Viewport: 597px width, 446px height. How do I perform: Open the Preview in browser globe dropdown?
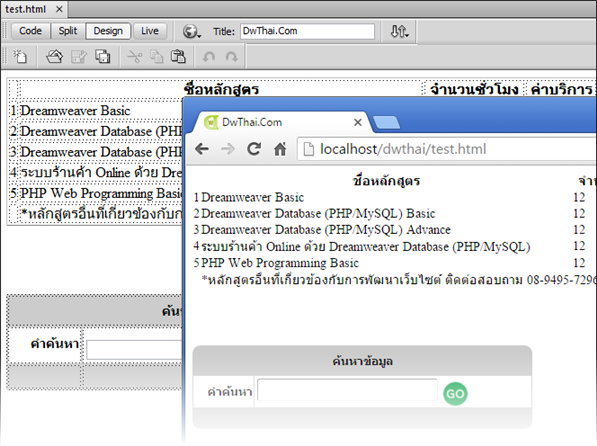point(191,31)
